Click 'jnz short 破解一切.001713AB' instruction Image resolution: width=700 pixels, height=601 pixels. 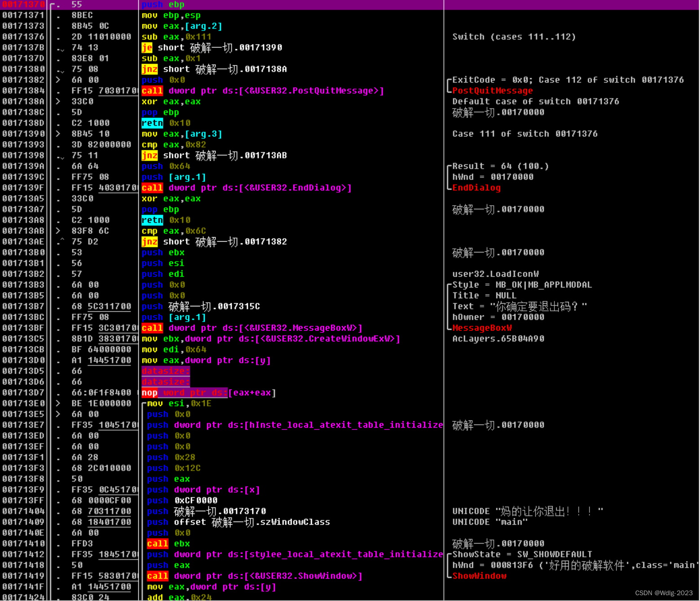(214, 155)
